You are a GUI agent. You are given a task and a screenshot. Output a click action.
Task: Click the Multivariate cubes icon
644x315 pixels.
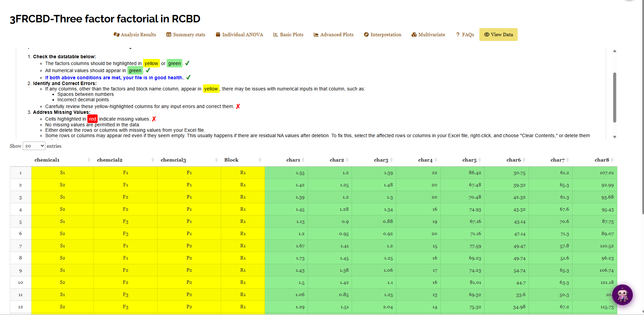(x=414, y=35)
